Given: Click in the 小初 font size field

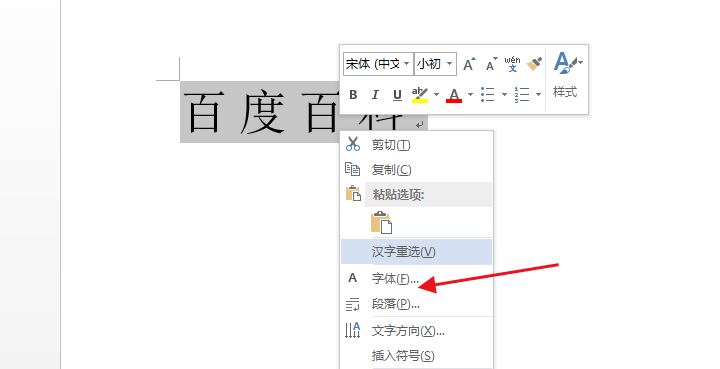Looking at the screenshot, I should click(429, 64).
